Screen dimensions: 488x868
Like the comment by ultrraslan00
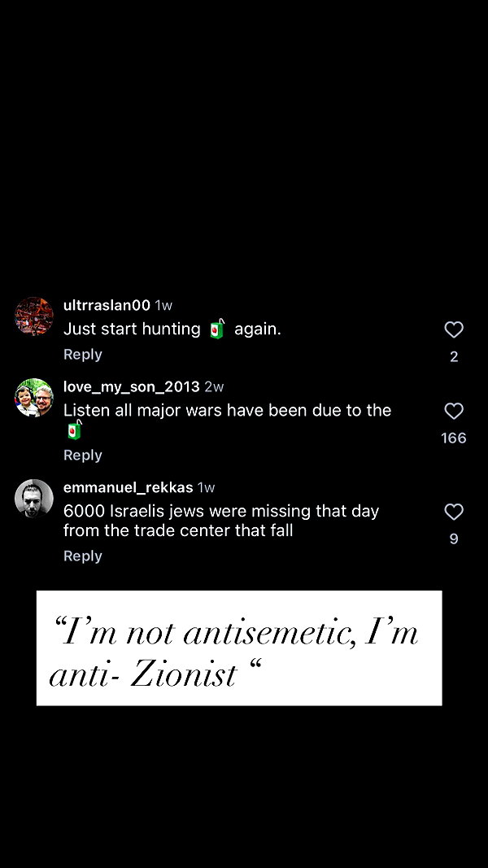454,330
